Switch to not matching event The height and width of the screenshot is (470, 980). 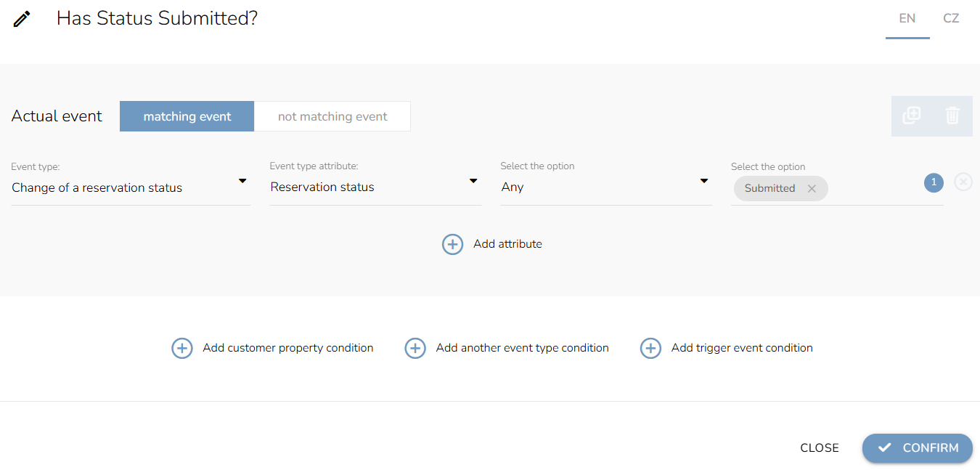[x=332, y=116]
